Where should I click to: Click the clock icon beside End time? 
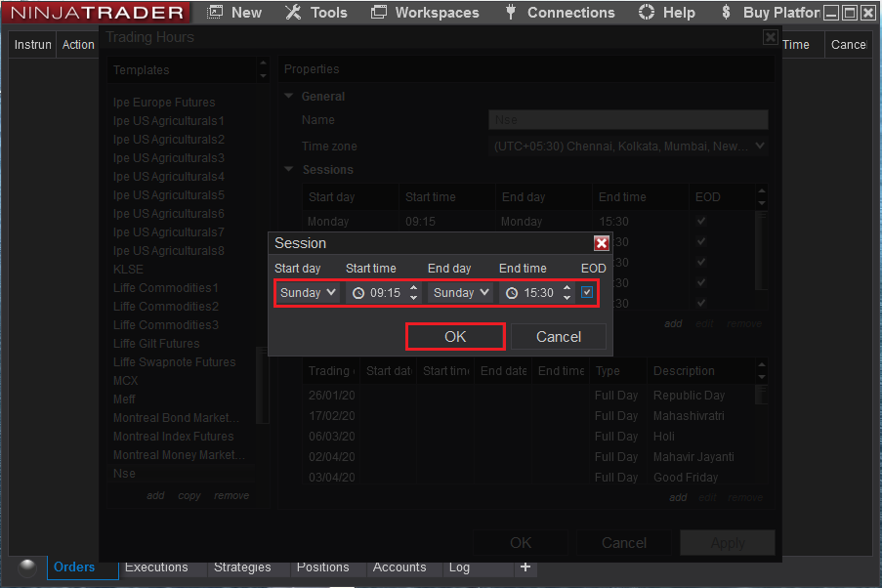click(x=512, y=293)
